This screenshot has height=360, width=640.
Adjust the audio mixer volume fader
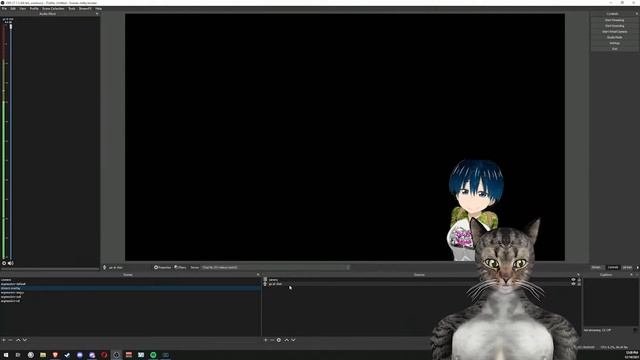(11, 27)
